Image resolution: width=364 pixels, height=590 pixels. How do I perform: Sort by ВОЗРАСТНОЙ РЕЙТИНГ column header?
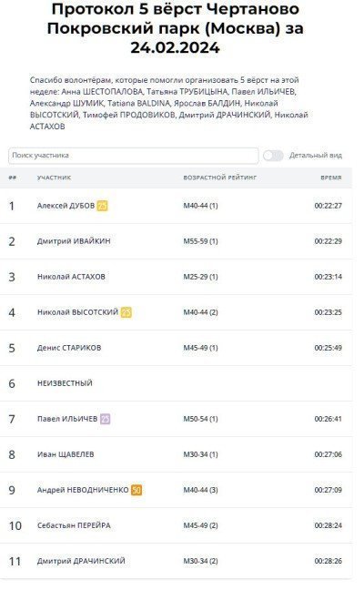[220, 178]
